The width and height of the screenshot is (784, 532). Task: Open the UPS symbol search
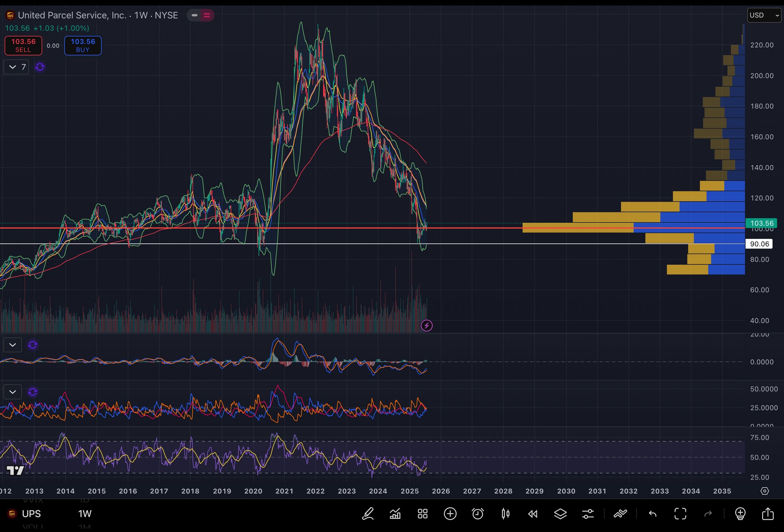(31, 514)
